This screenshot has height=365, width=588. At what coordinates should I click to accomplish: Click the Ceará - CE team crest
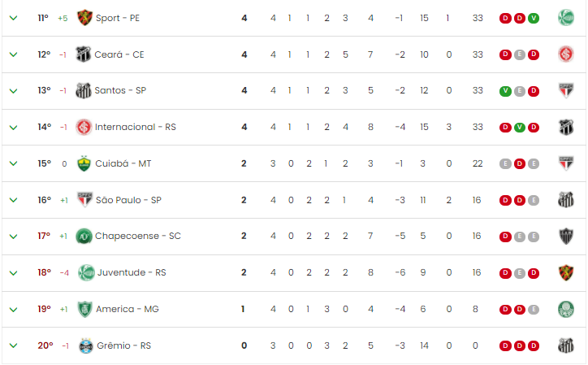pyautogui.click(x=84, y=54)
